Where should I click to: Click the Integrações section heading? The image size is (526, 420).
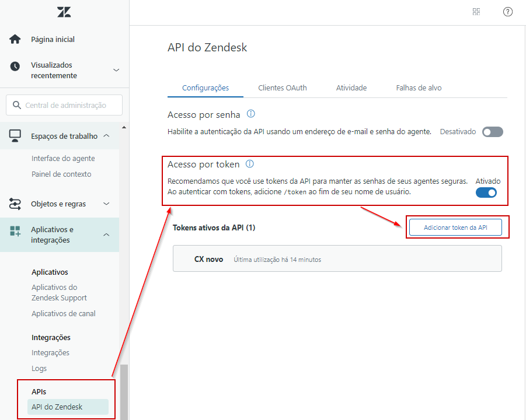pos(51,337)
